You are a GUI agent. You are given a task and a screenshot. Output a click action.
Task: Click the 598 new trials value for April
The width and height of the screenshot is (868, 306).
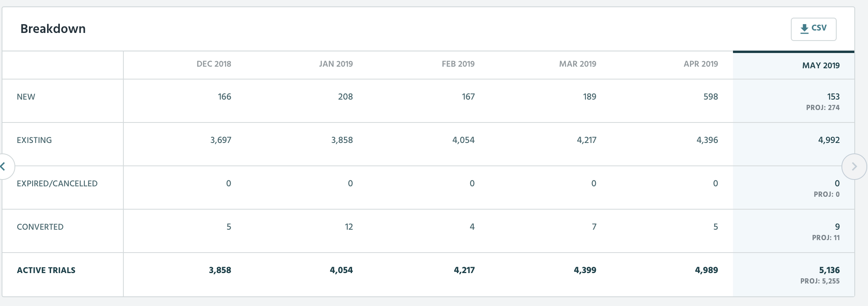(x=710, y=97)
